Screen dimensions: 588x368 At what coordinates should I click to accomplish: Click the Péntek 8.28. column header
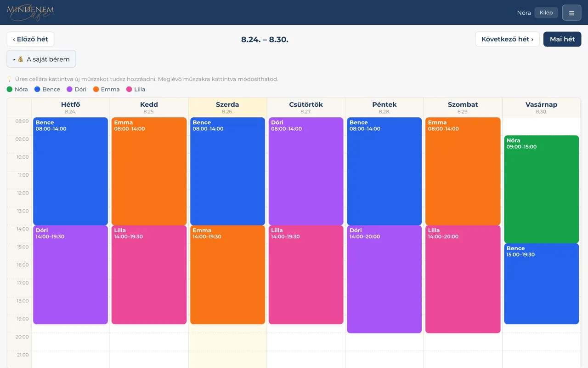[x=384, y=108]
